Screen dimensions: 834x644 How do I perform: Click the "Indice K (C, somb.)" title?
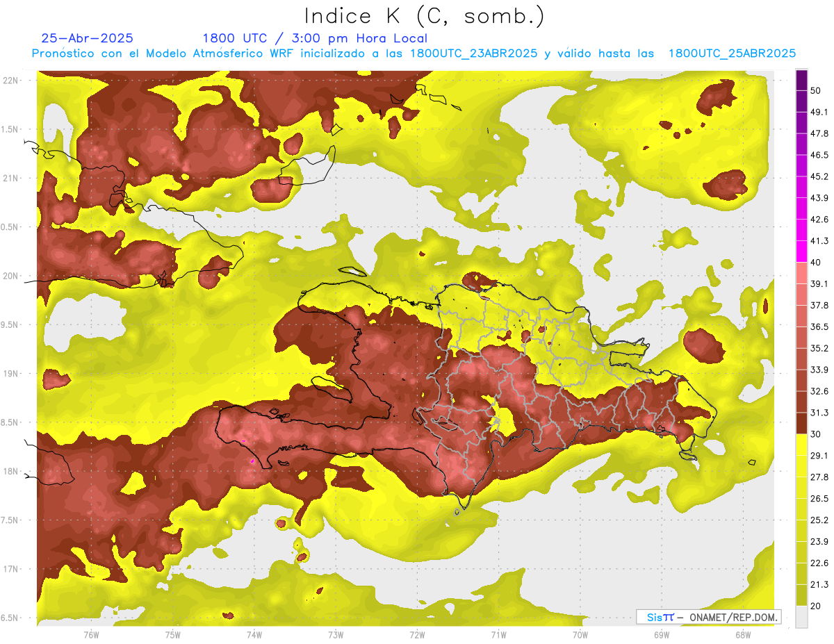425,17
